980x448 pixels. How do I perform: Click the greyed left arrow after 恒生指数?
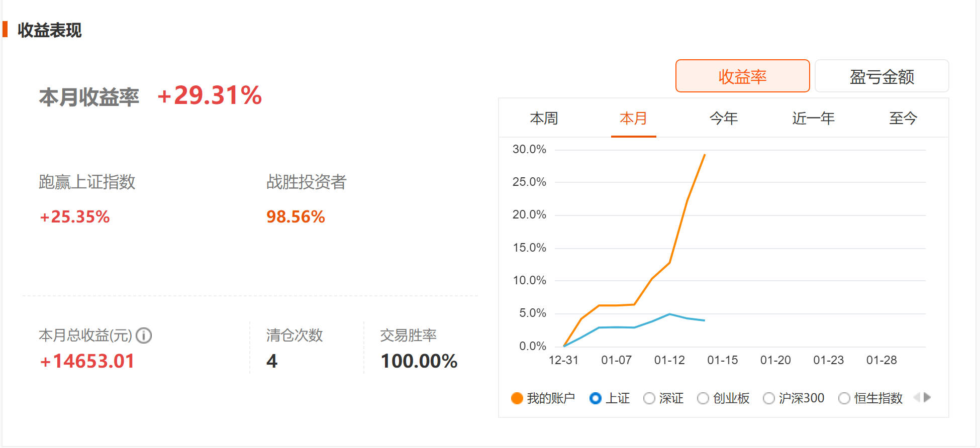pyautogui.click(x=917, y=398)
